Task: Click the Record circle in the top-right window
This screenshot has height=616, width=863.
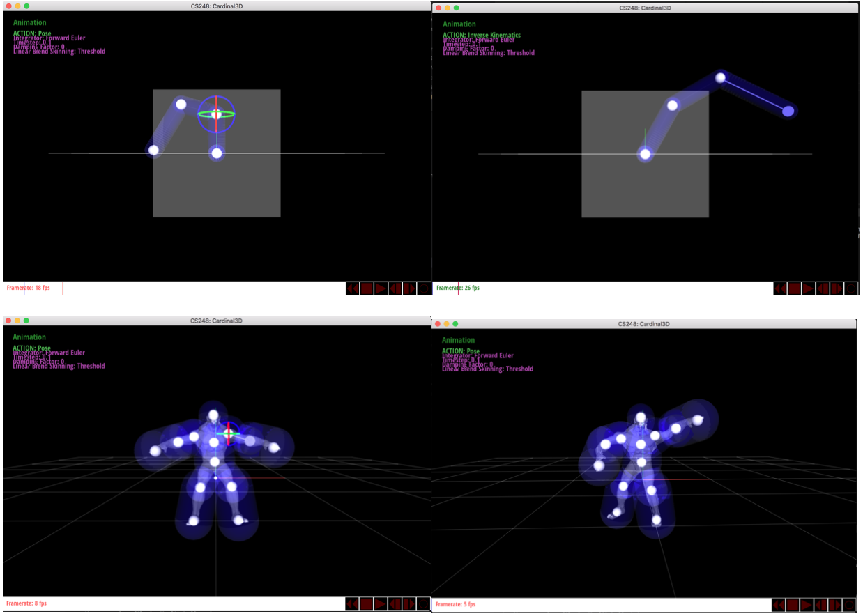Action: (x=851, y=288)
